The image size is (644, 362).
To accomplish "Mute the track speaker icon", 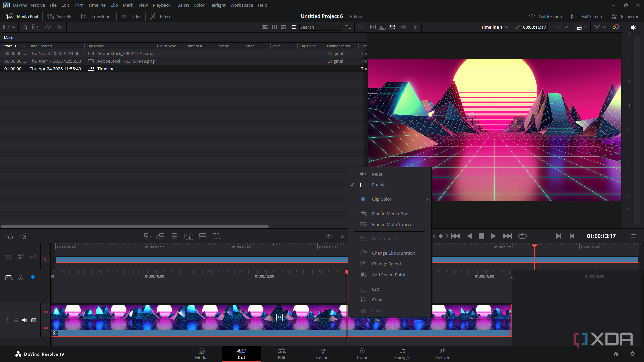I will [x=25, y=320].
